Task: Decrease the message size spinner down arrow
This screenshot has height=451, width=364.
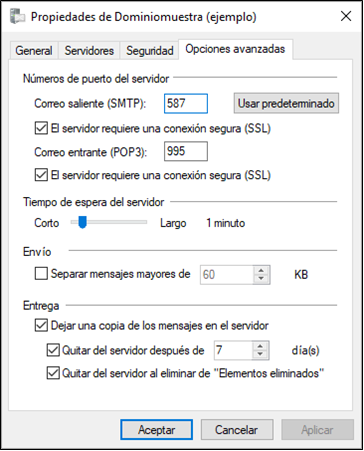Action: [261, 279]
